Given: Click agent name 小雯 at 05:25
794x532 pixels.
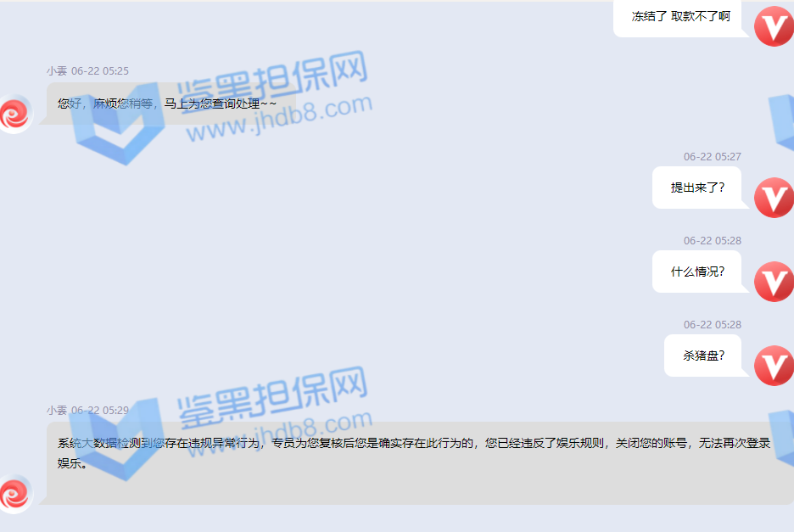Looking at the screenshot, I should click(x=56, y=71).
